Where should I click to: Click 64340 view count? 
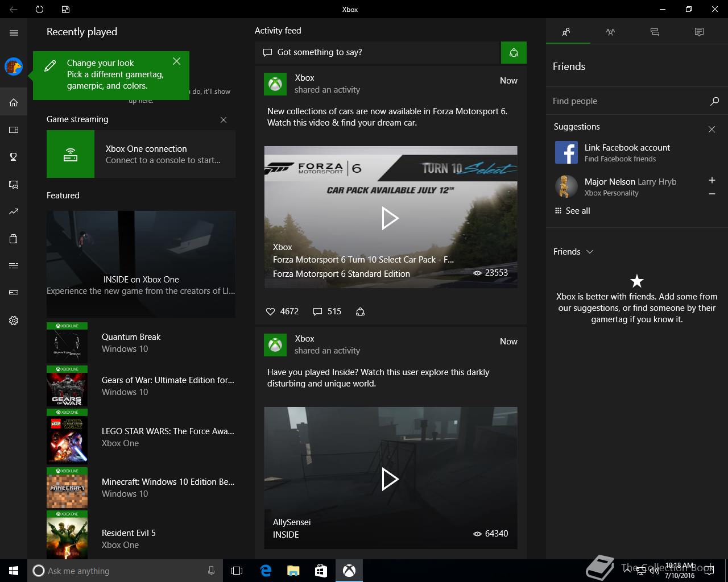[x=490, y=534]
